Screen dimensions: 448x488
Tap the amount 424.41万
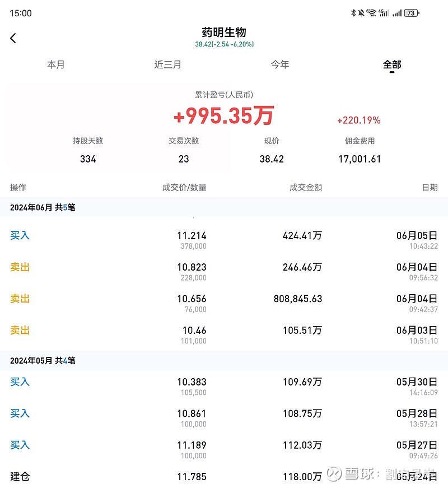302,236
